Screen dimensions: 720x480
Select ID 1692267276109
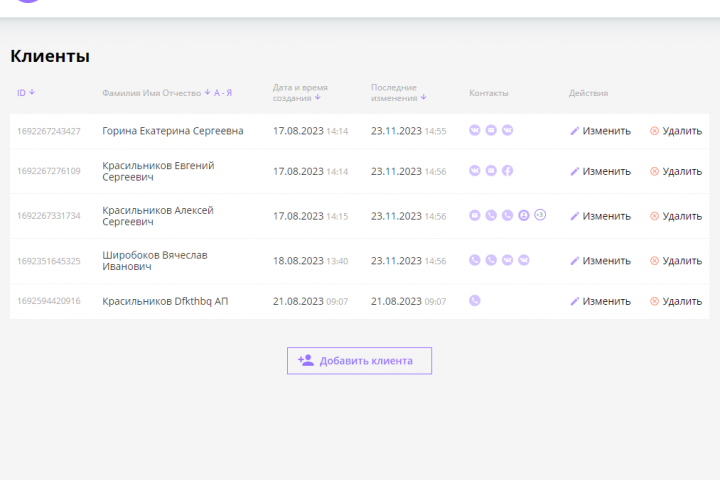tap(49, 171)
